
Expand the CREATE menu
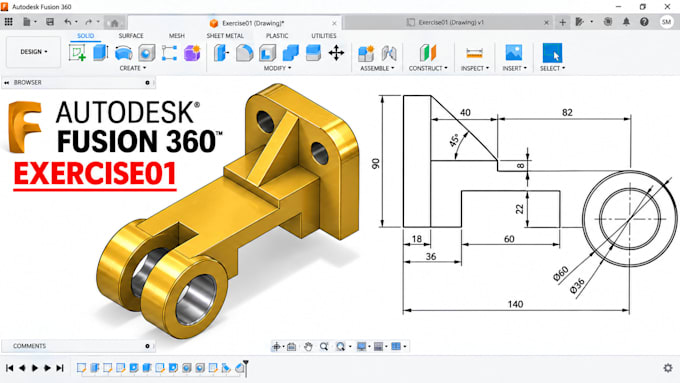point(133,68)
